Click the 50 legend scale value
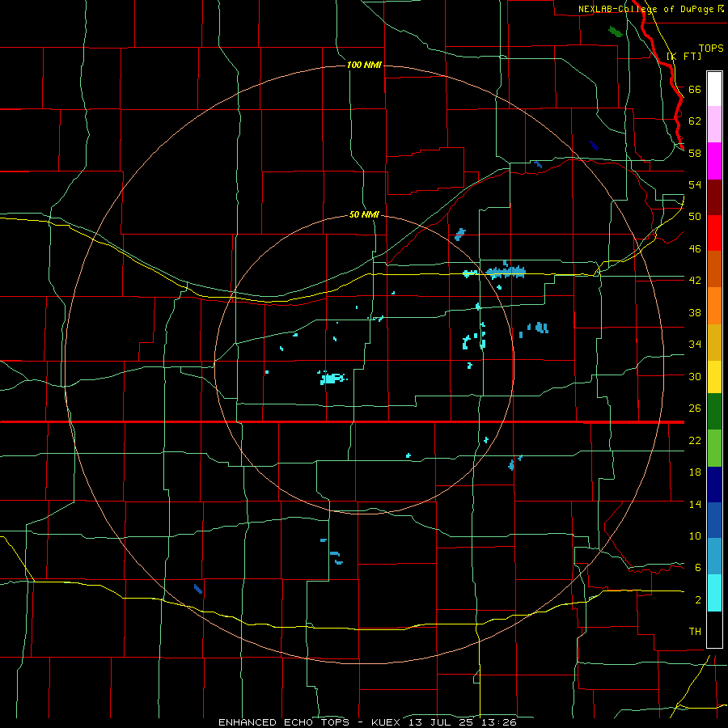 695,216
